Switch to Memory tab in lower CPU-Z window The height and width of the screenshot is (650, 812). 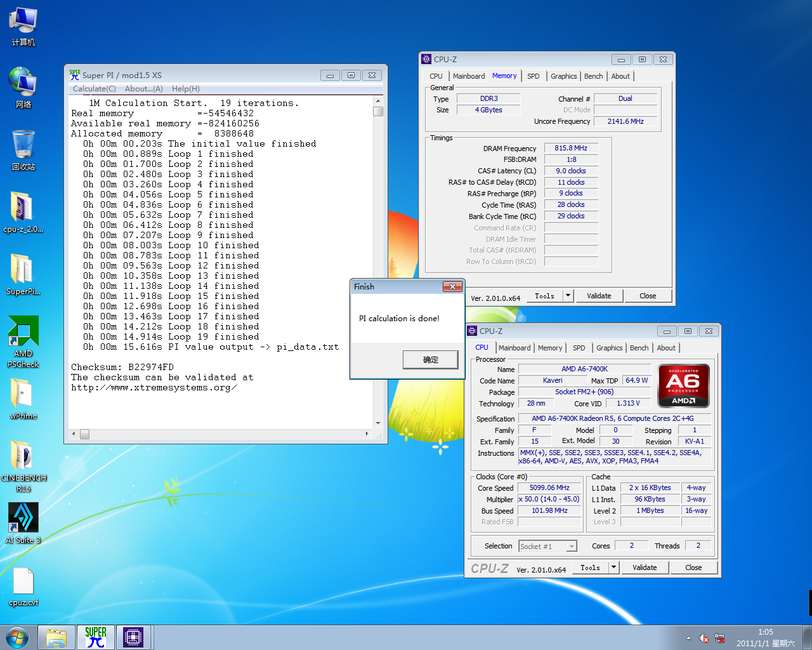[x=550, y=348]
